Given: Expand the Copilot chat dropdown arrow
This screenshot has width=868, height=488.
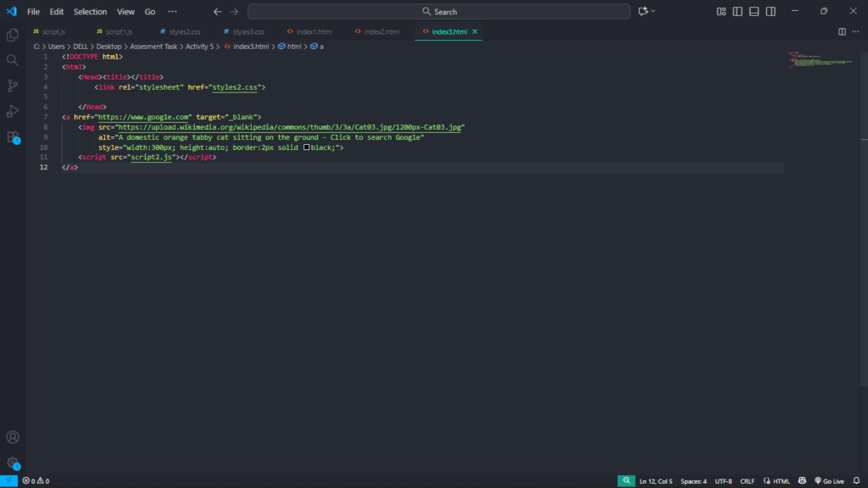Looking at the screenshot, I should click(654, 11).
